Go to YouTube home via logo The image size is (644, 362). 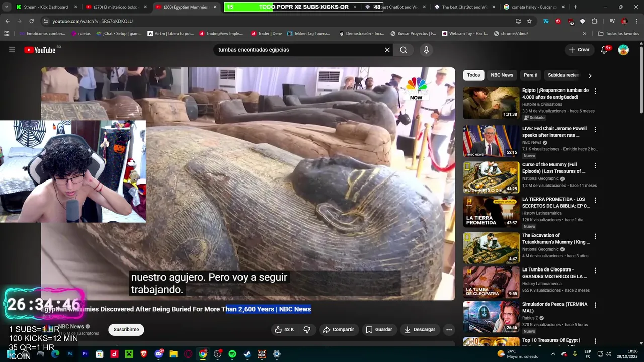pyautogui.click(x=40, y=50)
